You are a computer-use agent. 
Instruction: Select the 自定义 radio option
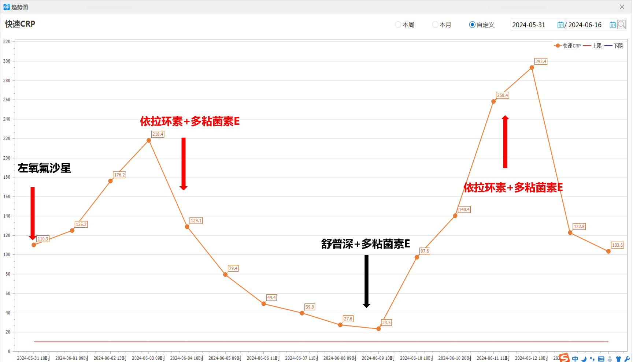tap(472, 25)
